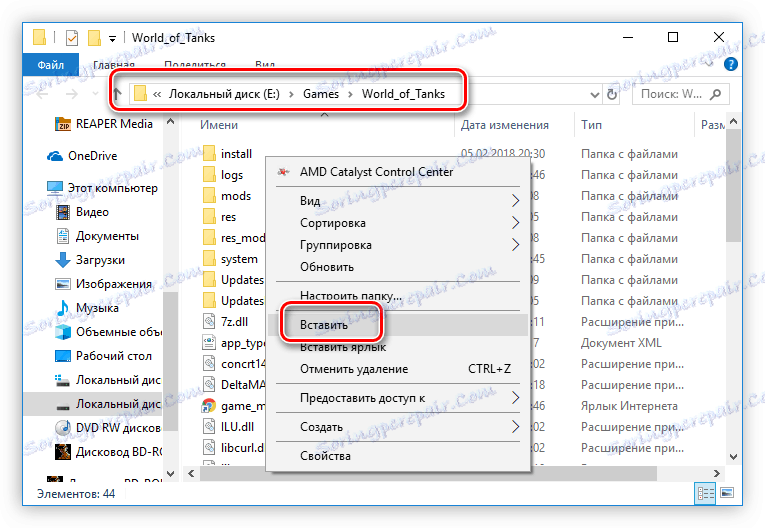The image size is (765, 528).
Task: Click the 7z.dll file icon
Action: pos(209,322)
